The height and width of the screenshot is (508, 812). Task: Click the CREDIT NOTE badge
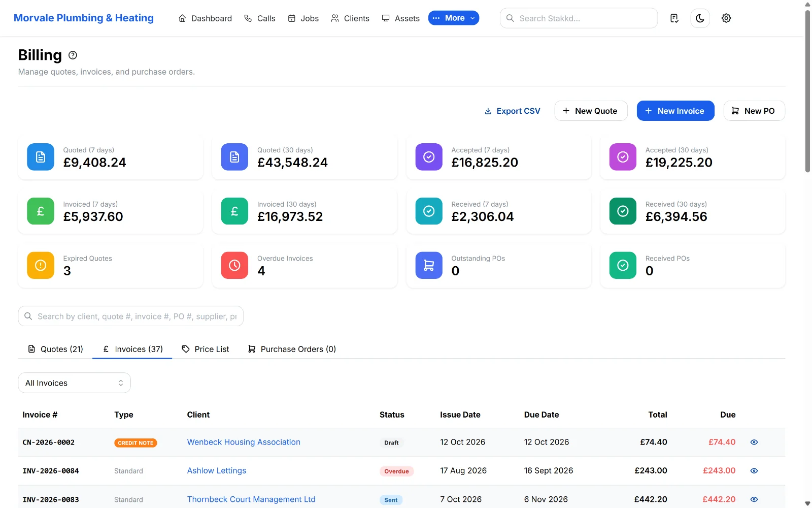(136, 443)
